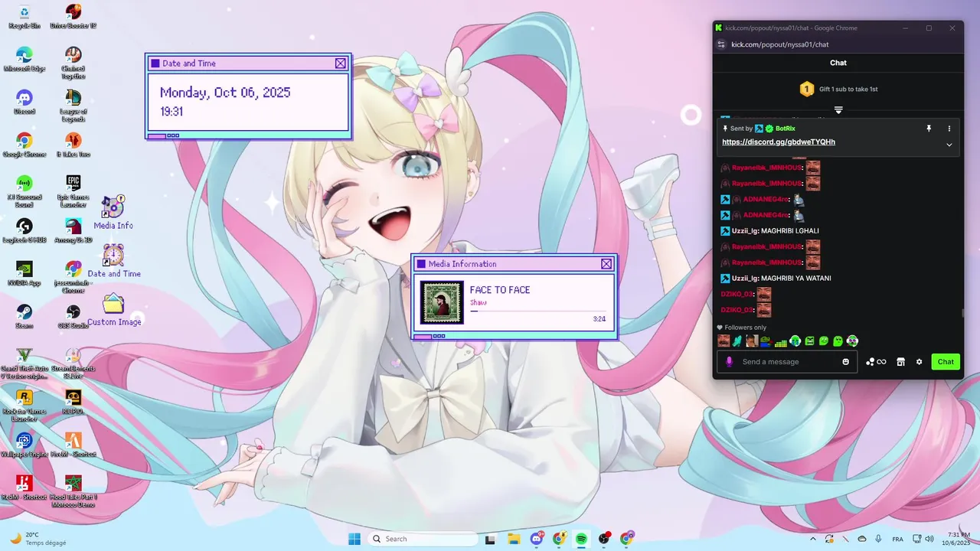This screenshot has height=551, width=980.
Task: Launch OBS Studio from the desktop
Action: (x=73, y=316)
